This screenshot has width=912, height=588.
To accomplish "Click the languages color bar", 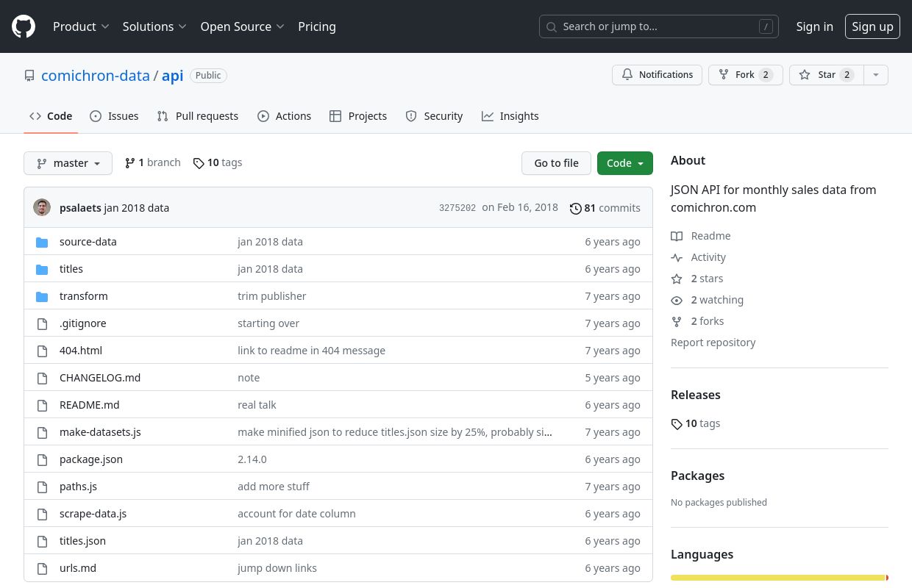I will coord(780,578).
